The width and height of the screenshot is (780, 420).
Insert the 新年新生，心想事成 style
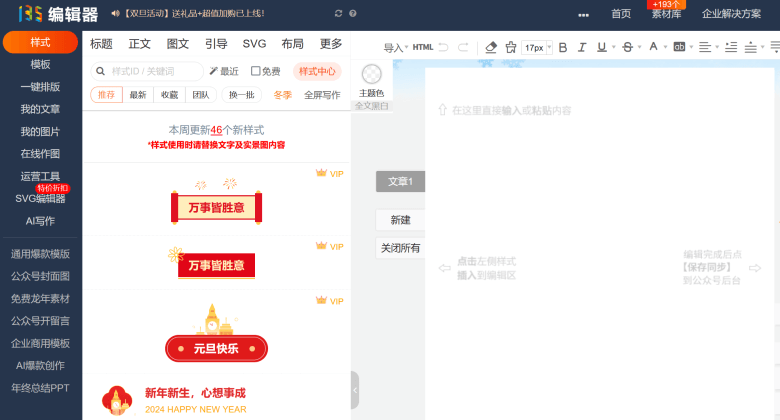pyautogui.click(x=174, y=400)
